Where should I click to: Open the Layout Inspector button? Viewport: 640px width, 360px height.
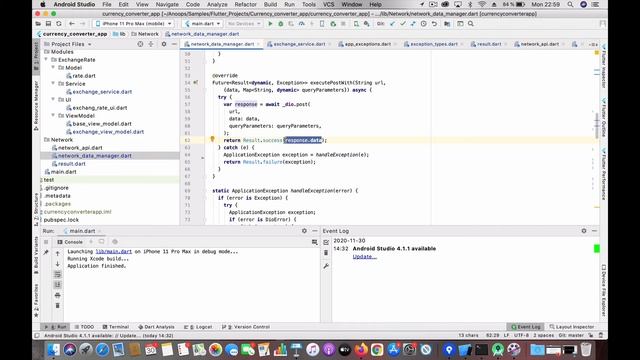(x=571, y=327)
